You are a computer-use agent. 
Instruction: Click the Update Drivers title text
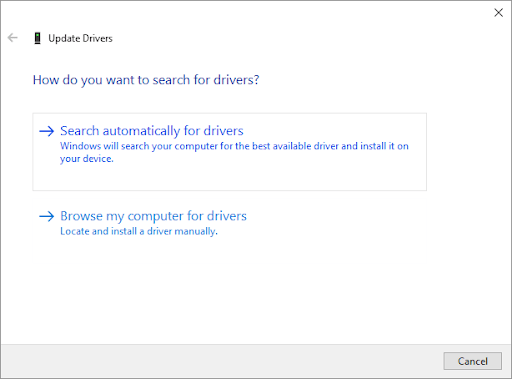tap(80, 38)
